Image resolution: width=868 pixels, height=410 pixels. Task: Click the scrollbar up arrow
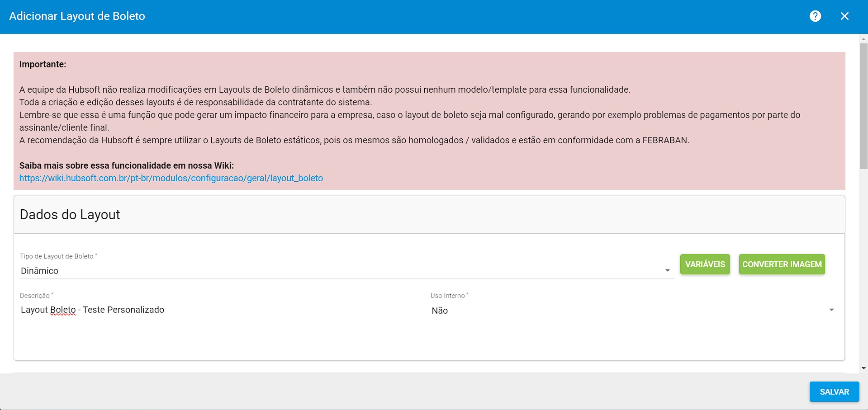[863, 39]
